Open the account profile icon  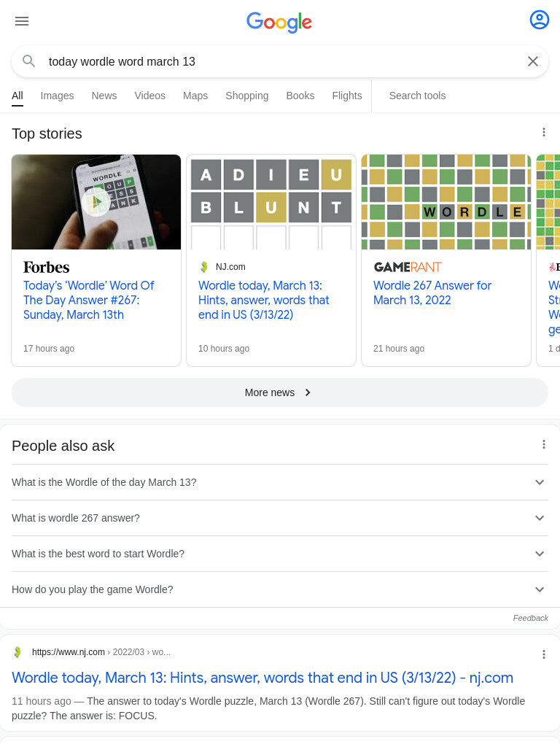[539, 20]
